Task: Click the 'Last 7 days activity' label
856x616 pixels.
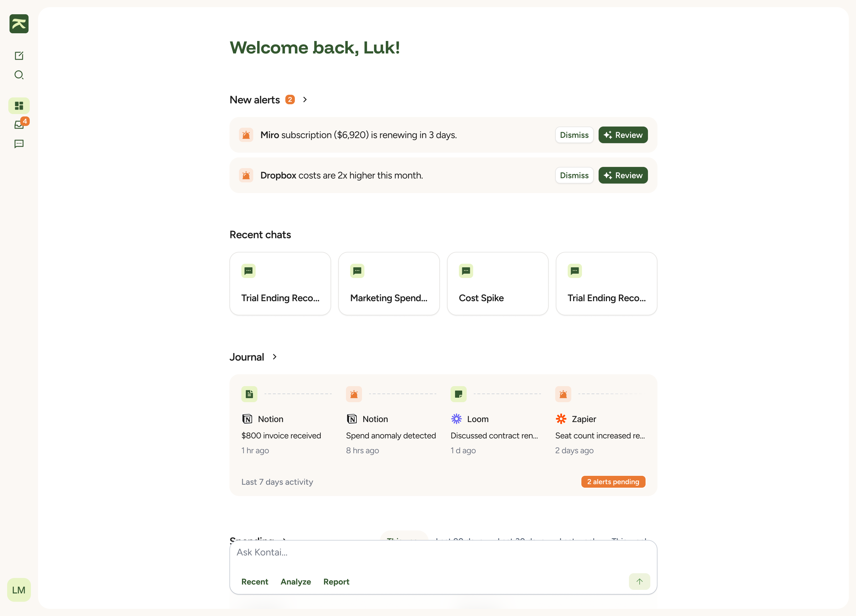Action: coord(277,482)
